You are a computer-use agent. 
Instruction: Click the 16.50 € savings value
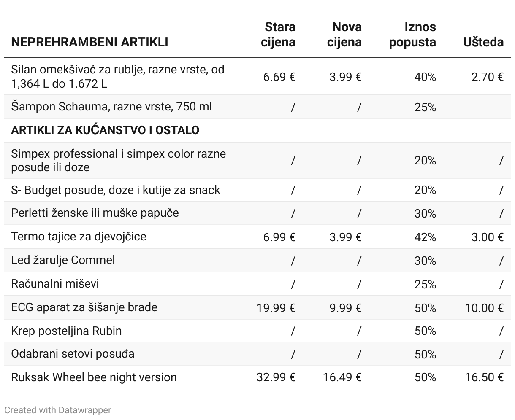(484, 377)
